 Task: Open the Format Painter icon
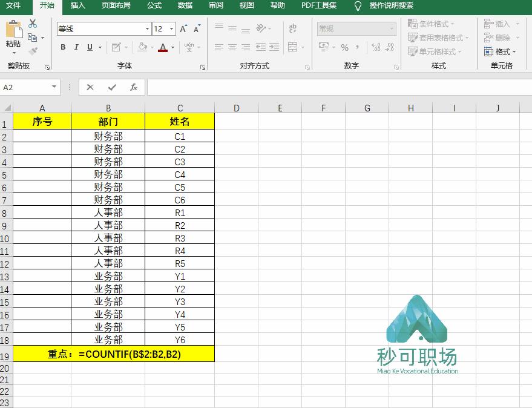coord(34,51)
